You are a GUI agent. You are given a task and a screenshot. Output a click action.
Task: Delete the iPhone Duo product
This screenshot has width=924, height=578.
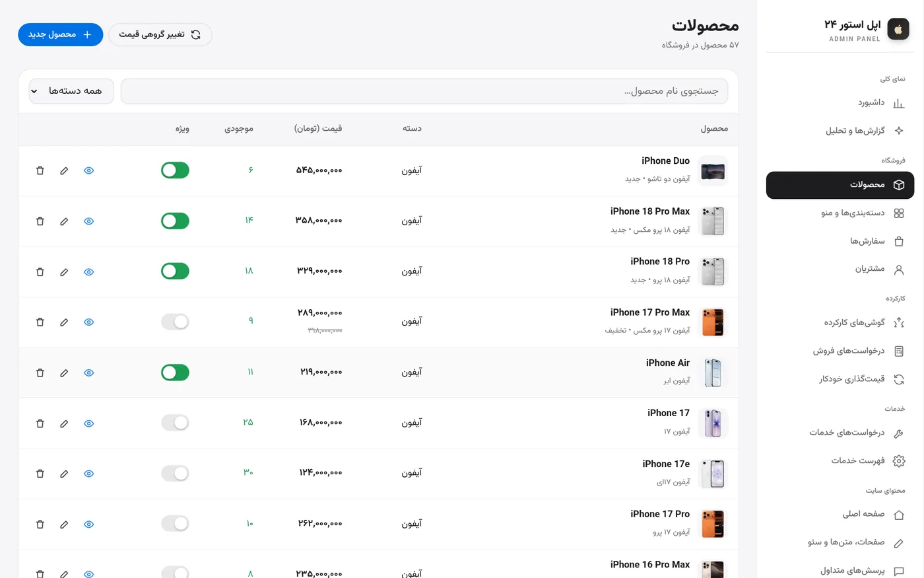[40, 170]
